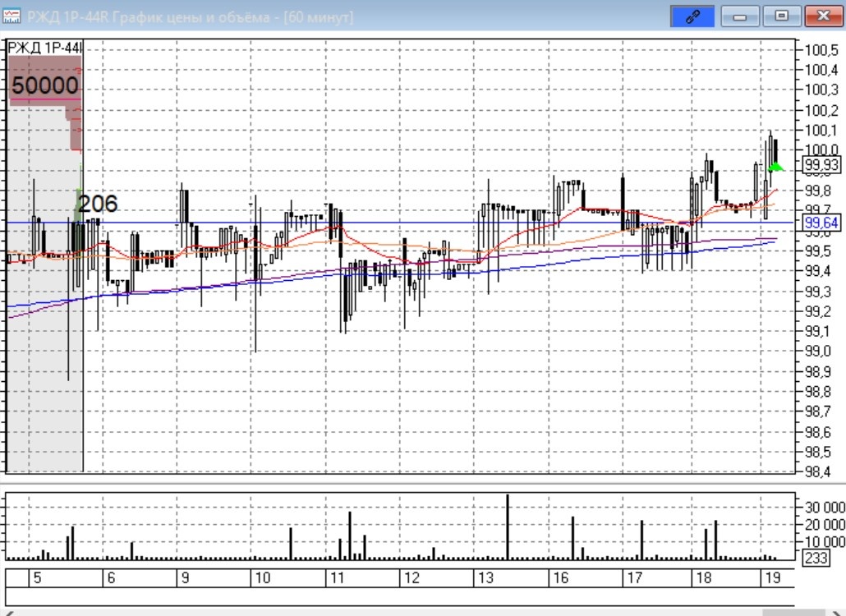Close the РЖД 1Р-44R chart window

coord(823,16)
